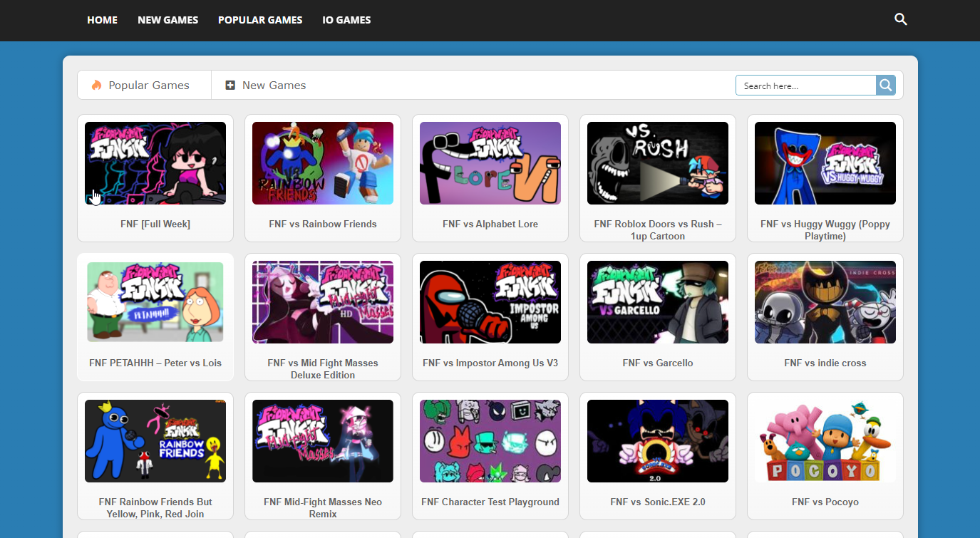The width and height of the screenshot is (980, 538).
Task: Switch to the New Games tab
Action: (266, 86)
